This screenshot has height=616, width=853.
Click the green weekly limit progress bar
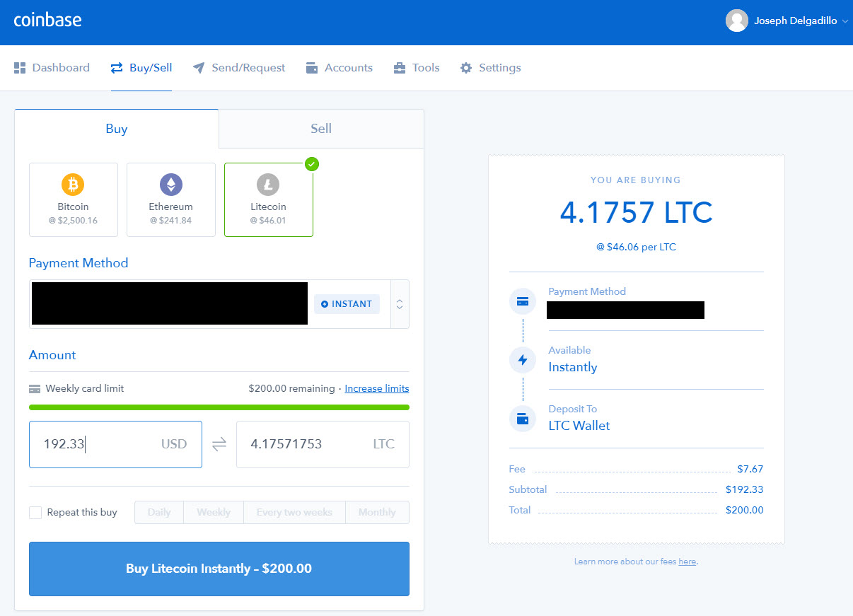click(219, 407)
